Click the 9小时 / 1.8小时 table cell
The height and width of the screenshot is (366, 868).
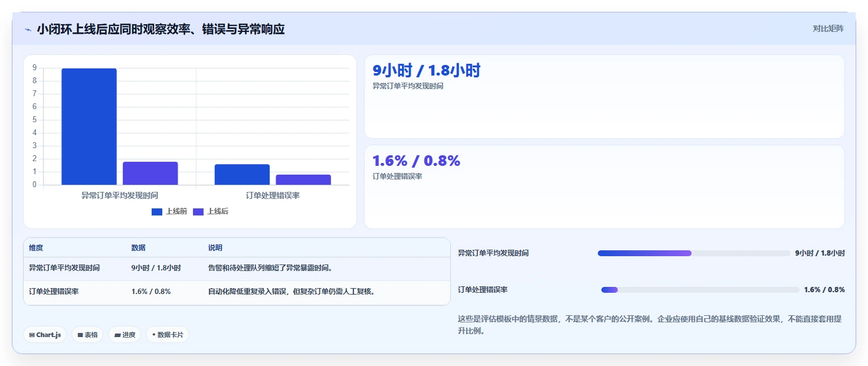coord(156,268)
